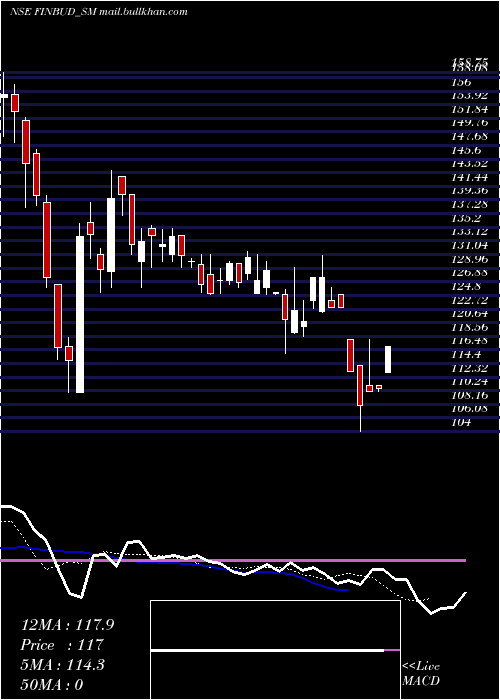This screenshot has height=700, width=500.
Task: Click the 120.64 price axis label
Action: click(469, 313)
